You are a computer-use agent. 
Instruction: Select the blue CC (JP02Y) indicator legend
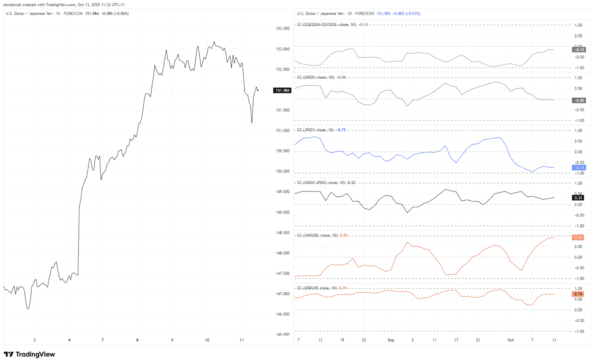click(321, 130)
